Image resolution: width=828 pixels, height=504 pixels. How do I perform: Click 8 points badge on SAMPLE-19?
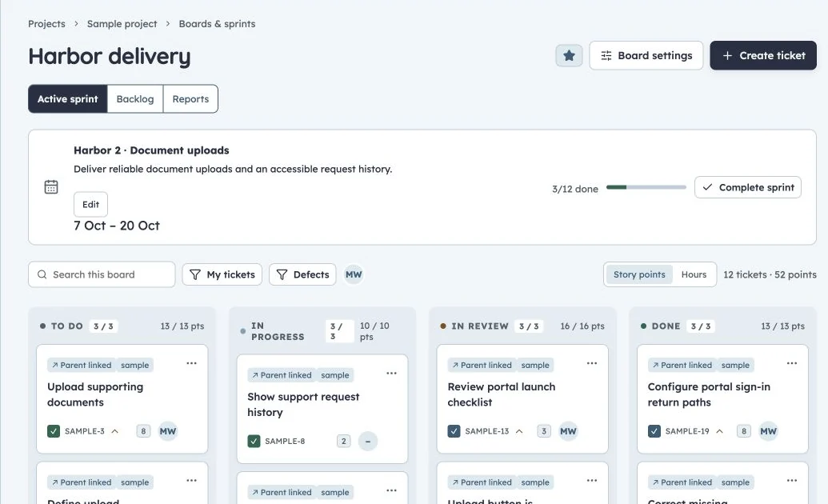[x=744, y=431]
